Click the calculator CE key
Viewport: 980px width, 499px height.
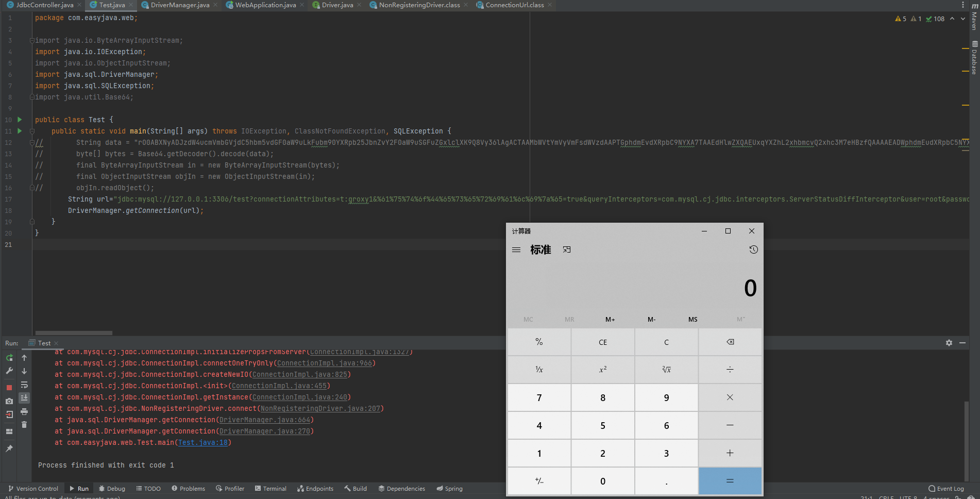(603, 342)
